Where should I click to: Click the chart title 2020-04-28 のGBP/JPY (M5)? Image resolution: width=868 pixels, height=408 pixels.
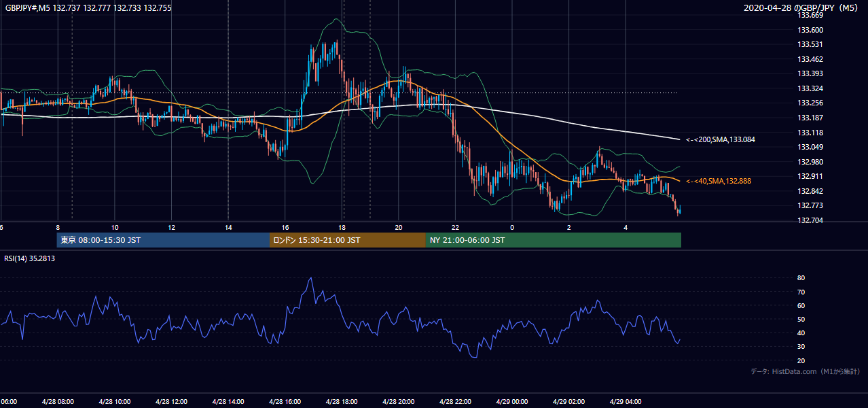click(802, 7)
